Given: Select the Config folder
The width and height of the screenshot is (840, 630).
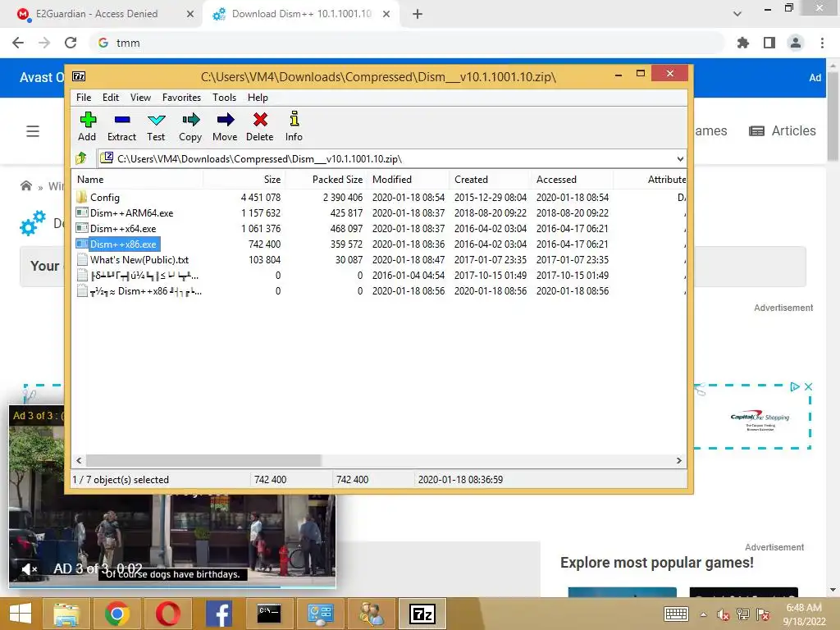Looking at the screenshot, I should coord(104,197).
